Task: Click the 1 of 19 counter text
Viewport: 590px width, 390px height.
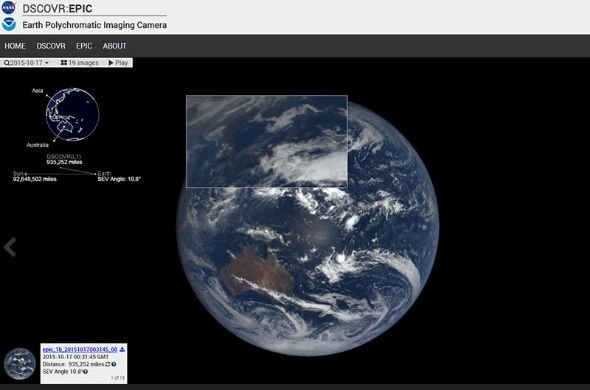Action: (117, 378)
